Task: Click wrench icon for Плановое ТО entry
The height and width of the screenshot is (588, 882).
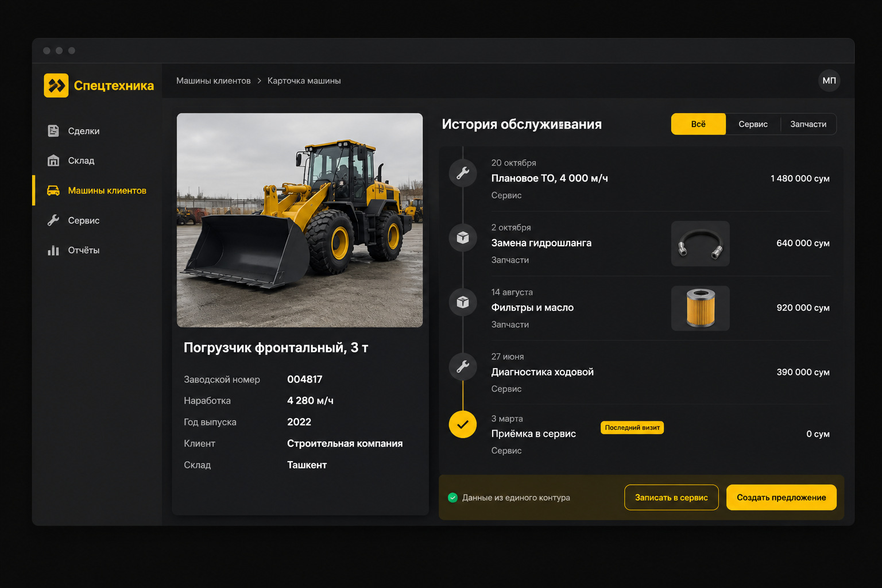Action: pyautogui.click(x=463, y=173)
